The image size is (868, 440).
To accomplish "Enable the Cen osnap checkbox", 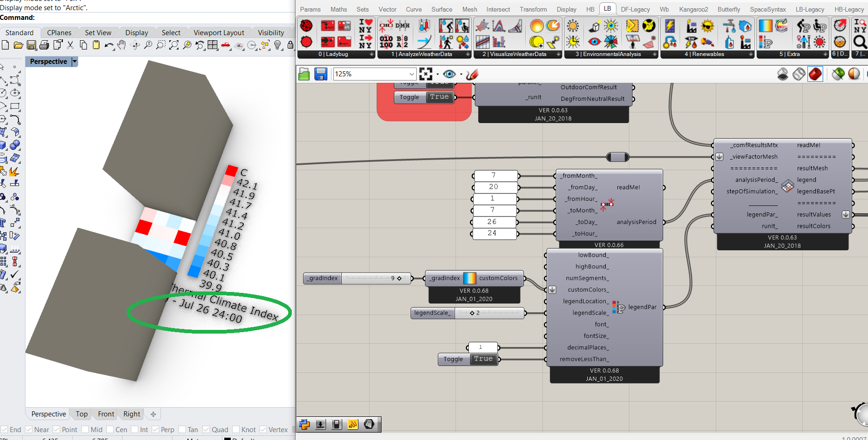I will point(110,430).
